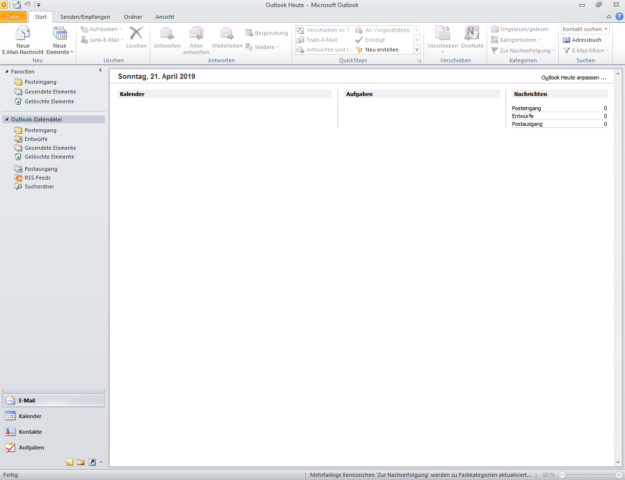625x480 pixels.
Task: Expand the QuickSteps gallery arrow
Action: pyautogui.click(x=417, y=50)
